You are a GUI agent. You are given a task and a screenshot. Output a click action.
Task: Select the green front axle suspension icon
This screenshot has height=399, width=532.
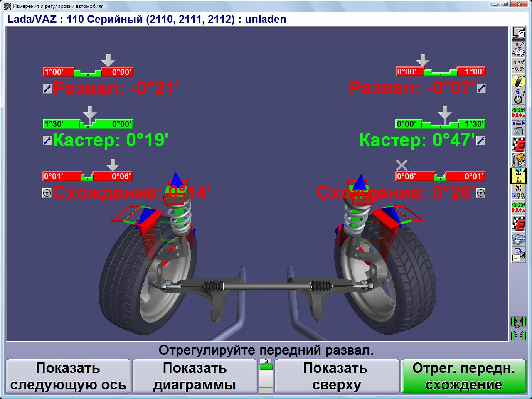point(518,322)
